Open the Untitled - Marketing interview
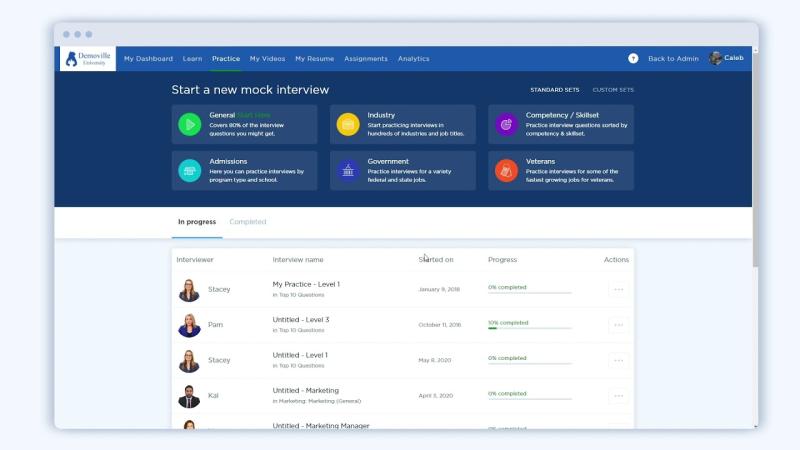The image size is (800, 450). click(305, 390)
